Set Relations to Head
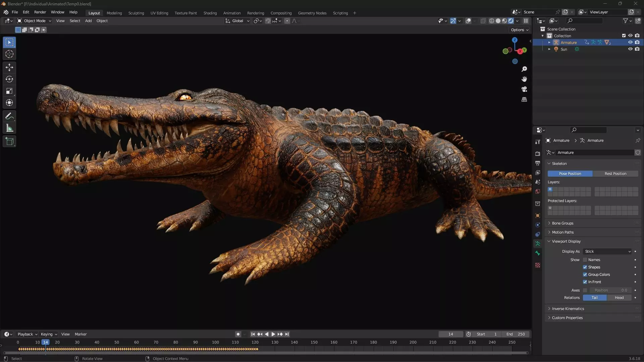 (619, 298)
